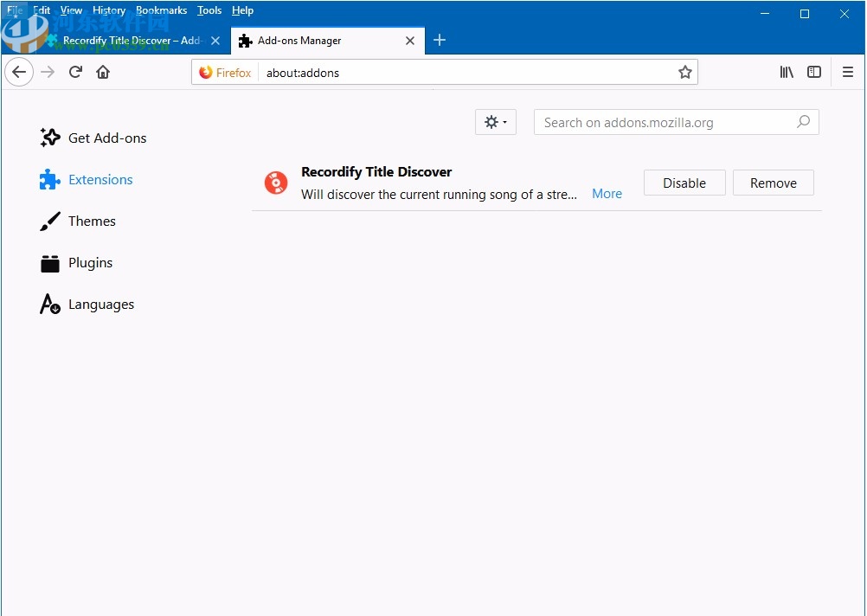
Task: Reload the current page
Action: (75, 73)
